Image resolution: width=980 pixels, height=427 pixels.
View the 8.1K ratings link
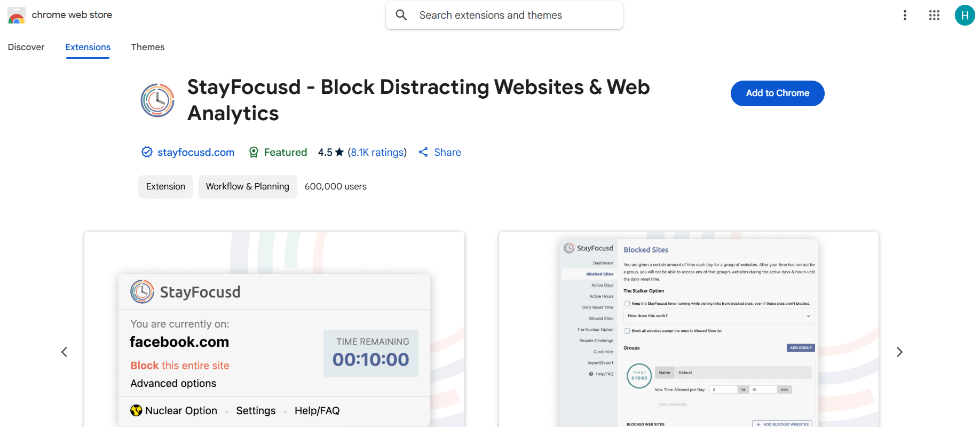377,152
